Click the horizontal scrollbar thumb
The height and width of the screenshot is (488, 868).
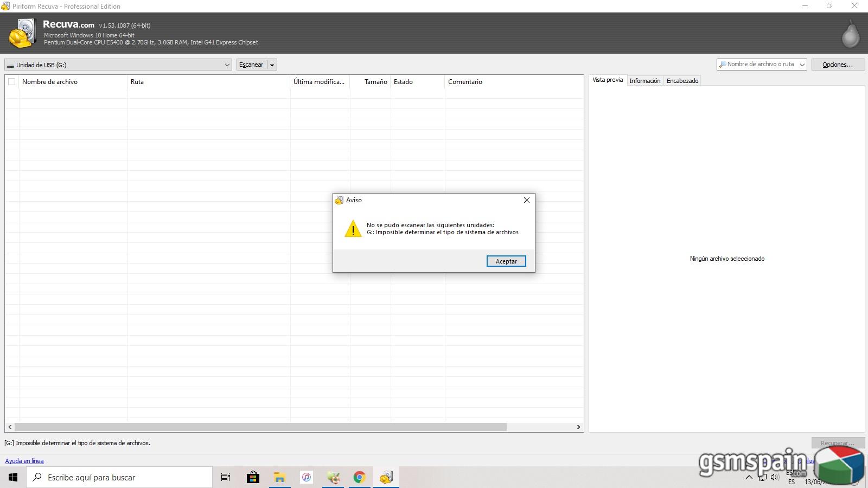(x=260, y=427)
